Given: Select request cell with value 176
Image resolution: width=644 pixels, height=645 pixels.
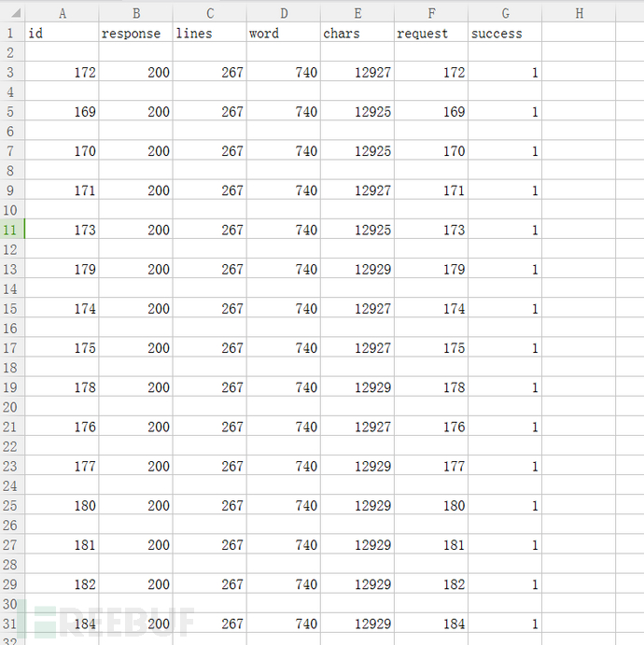Looking at the screenshot, I should pyautogui.click(x=431, y=427).
